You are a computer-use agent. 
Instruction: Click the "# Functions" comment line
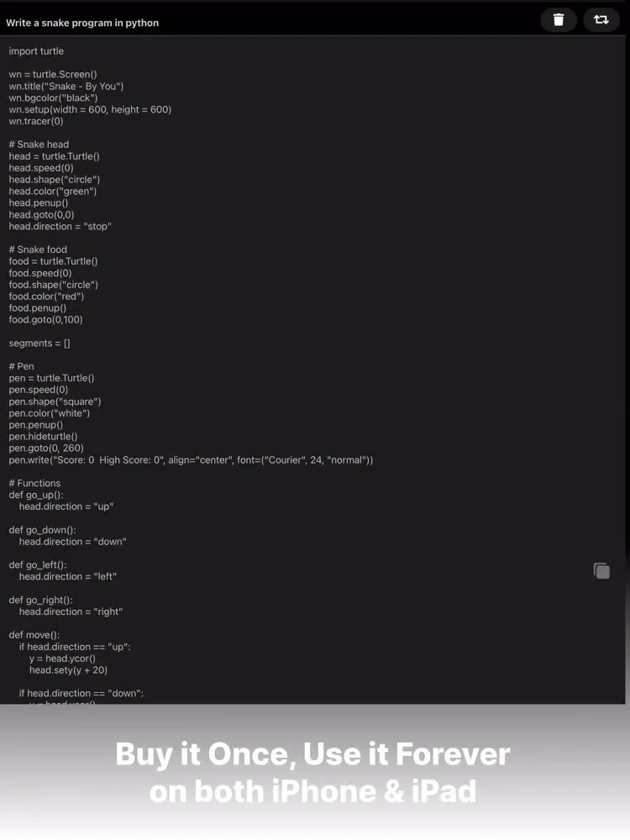tap(35, 483)
